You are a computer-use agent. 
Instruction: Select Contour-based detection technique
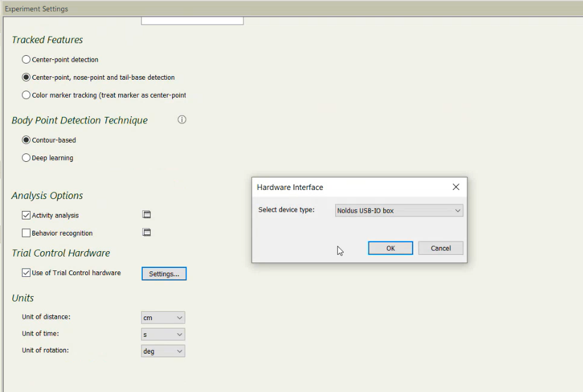pos(26,140)
